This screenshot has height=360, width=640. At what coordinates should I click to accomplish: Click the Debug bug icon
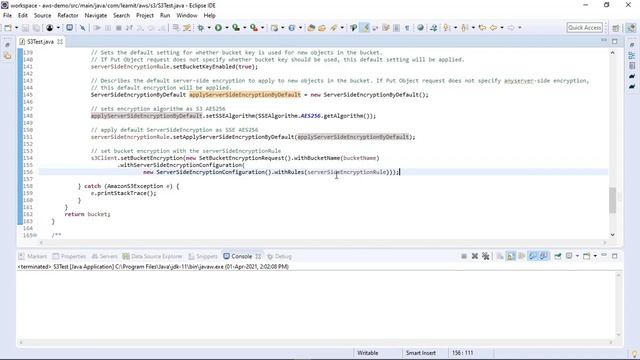click(x=200, y=28)
